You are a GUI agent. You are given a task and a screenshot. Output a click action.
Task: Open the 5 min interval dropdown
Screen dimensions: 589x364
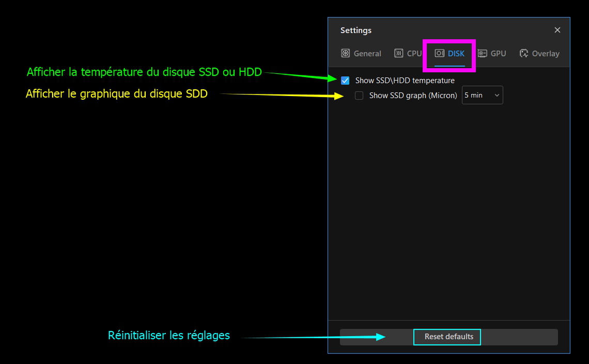[x=482, y=96]
